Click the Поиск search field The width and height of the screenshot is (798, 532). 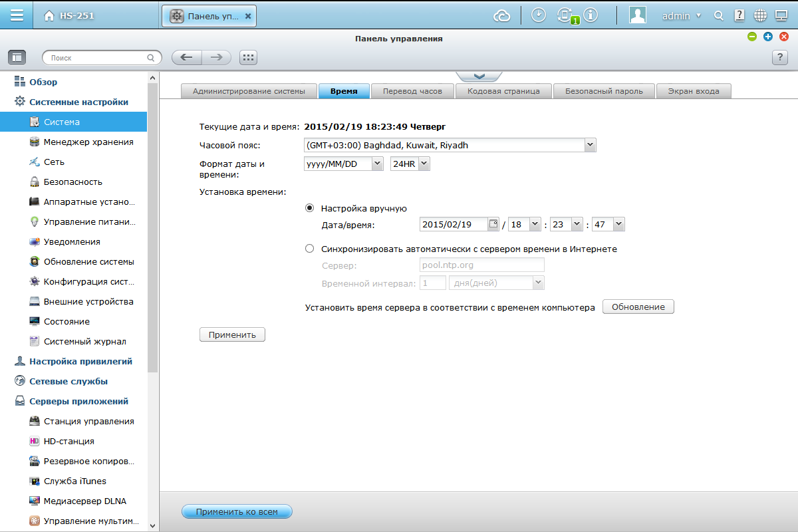tap(102, 58)
